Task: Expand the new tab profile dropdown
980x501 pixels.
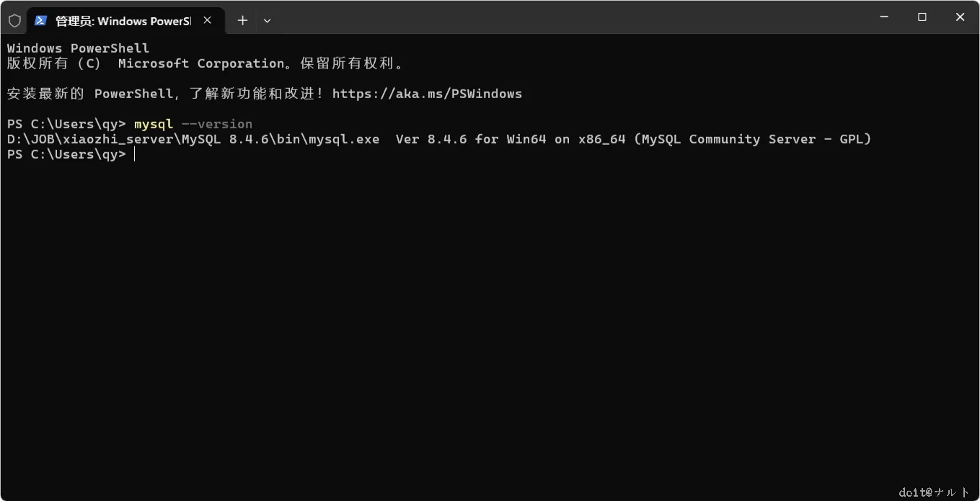Action: pyautogui.click(x=267, y=21)
